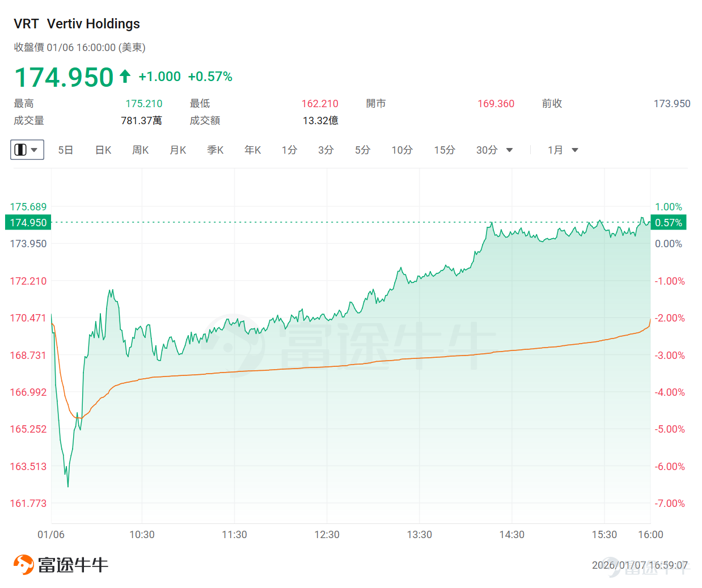702x588 pixels.
Task: Click the -4.00% right axis label
Action: [x=670, y=392]
